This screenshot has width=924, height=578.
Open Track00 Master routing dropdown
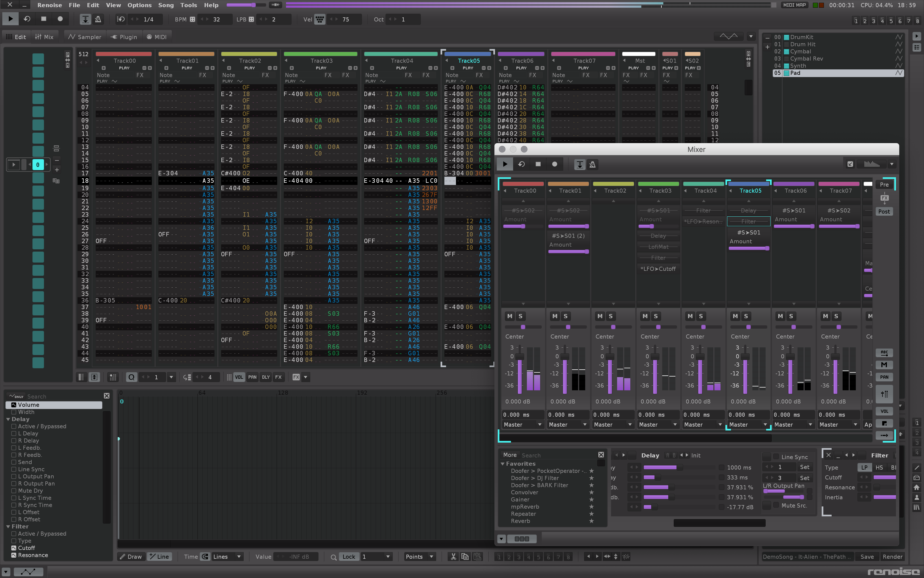click(523, 424)
